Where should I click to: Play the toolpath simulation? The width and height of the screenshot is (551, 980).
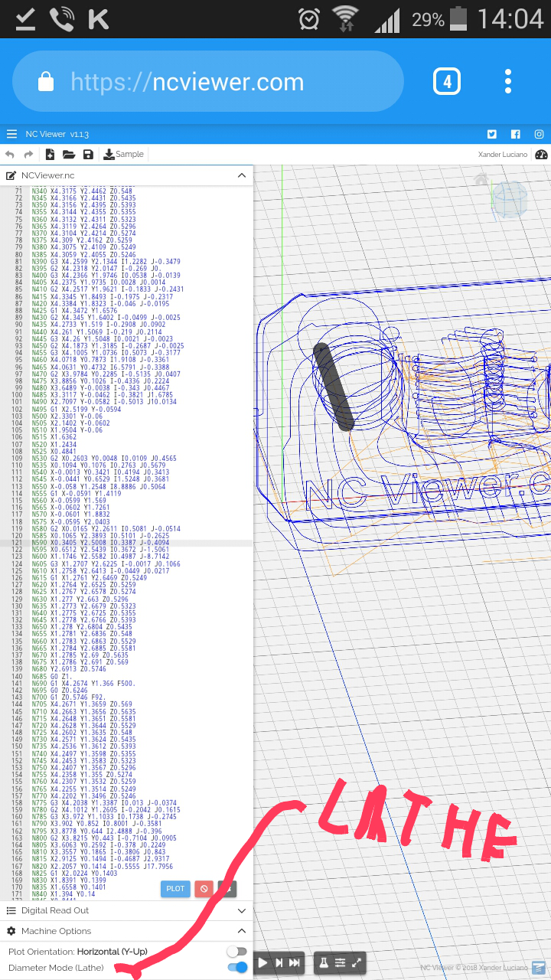pos(262,962)
